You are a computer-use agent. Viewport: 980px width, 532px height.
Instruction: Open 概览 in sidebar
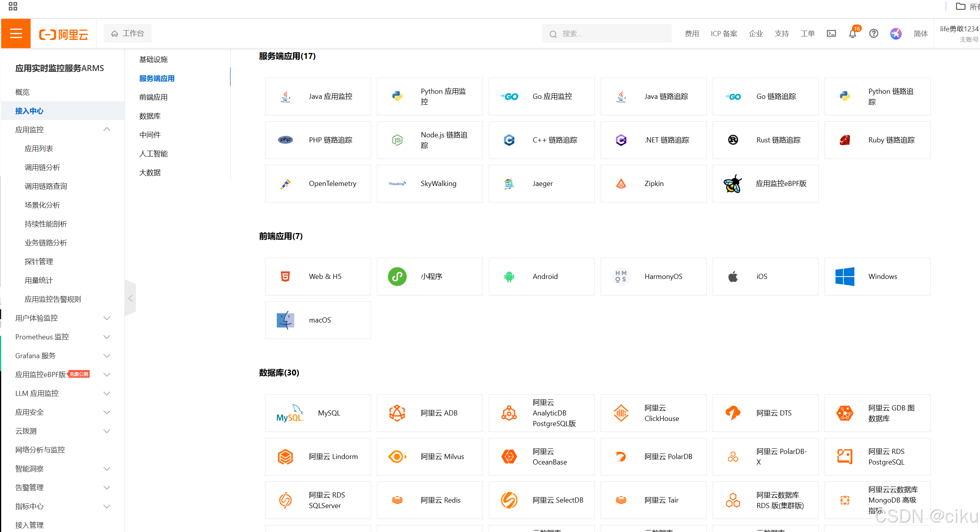pyautogui.click(x=22, y=92)
